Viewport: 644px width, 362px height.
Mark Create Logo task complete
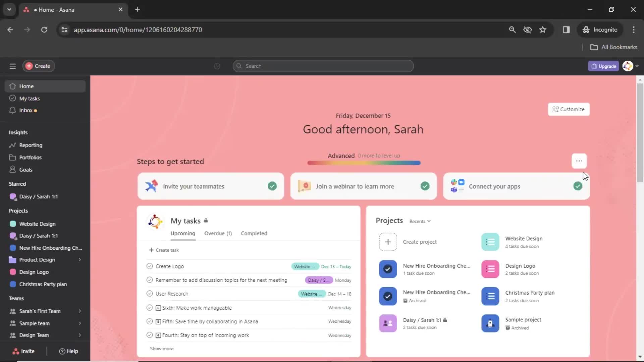[150, 266]
